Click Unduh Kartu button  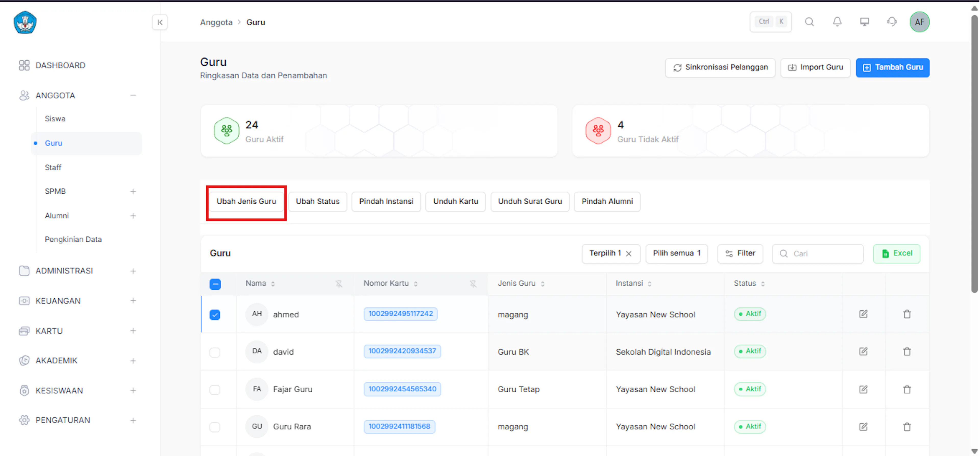[x=455, y=201]
